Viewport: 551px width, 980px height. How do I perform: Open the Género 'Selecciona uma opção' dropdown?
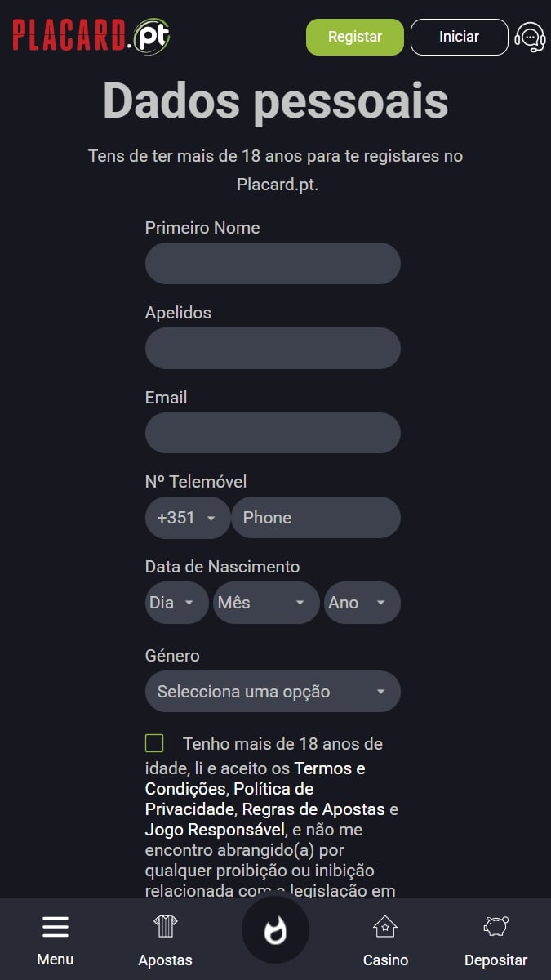coord(273,692)
